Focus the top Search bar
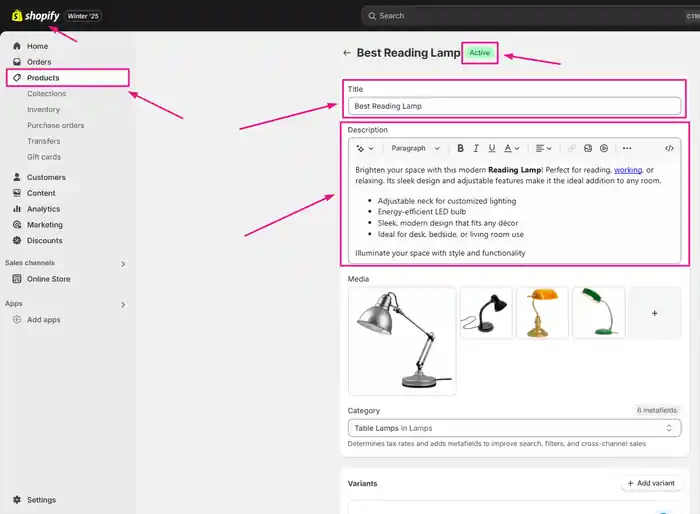The width and height of the screenshot is (700, 514). [530, 16]
